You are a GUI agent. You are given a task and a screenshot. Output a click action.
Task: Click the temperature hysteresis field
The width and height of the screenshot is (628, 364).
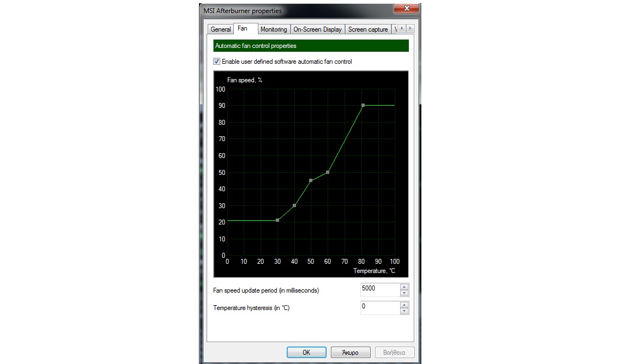coord(379,307)
